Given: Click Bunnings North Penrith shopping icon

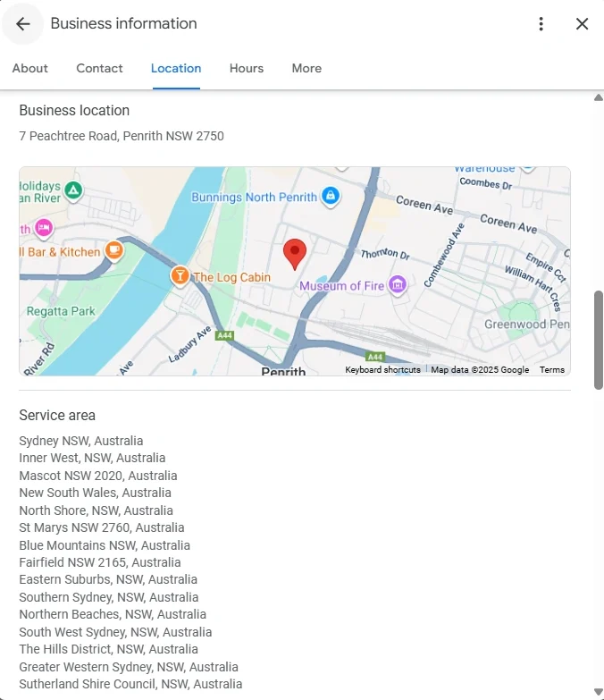Looking at the screenshot, I should pos(331,196).
